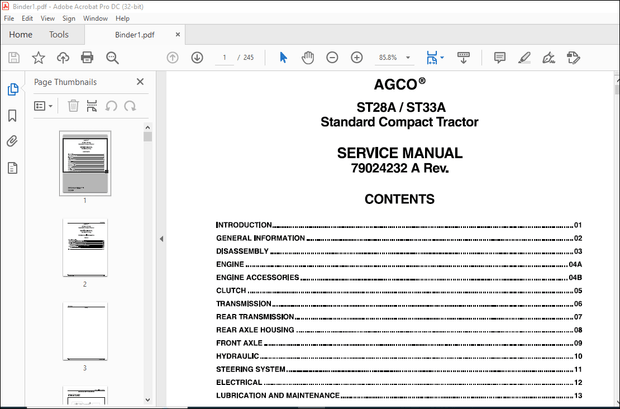The image size is (620, 409).
Task: Click the Save file icon
Action: pos(14,58)
